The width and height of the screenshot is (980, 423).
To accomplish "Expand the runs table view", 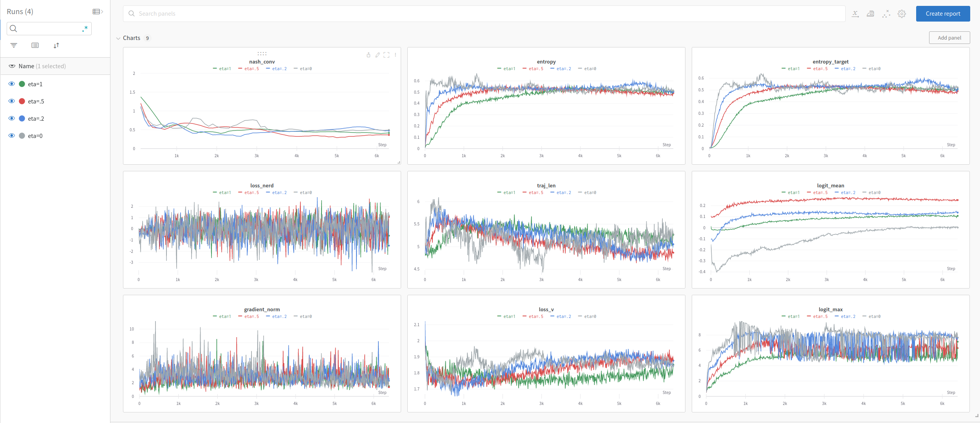I will 98,12.
